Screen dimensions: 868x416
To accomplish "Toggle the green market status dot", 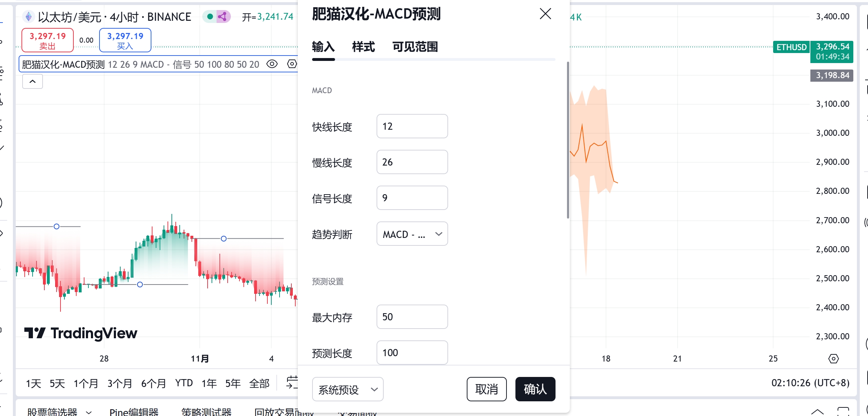I will (x=210, y=16).
